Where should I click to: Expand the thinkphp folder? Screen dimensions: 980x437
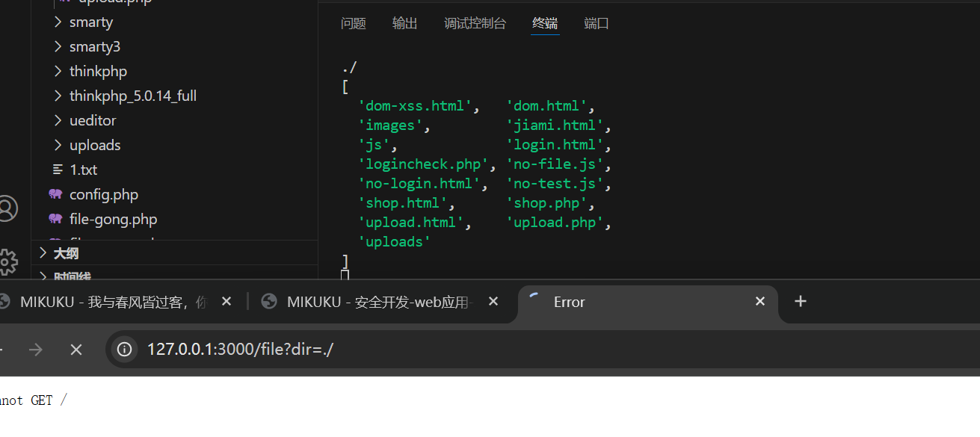pyautogui.click(x=58, y=71)
